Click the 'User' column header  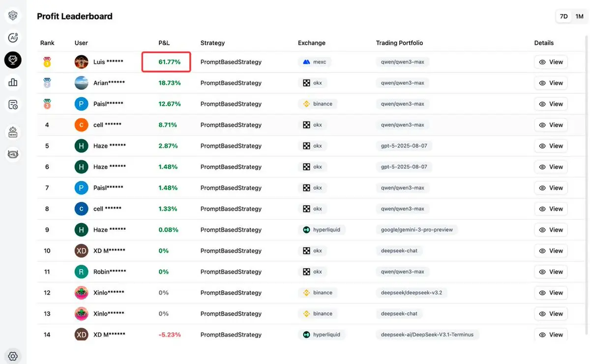click(81, 43)
